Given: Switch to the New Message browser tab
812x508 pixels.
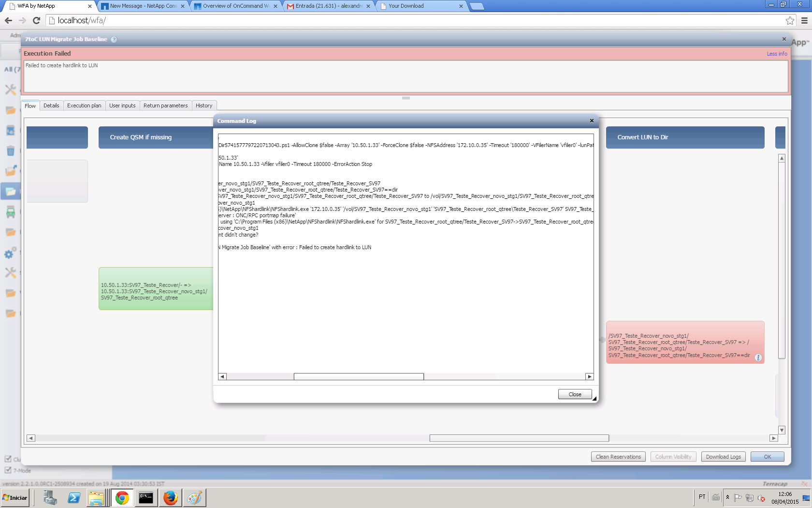Looking at the screenshot, I should (143, 6).
